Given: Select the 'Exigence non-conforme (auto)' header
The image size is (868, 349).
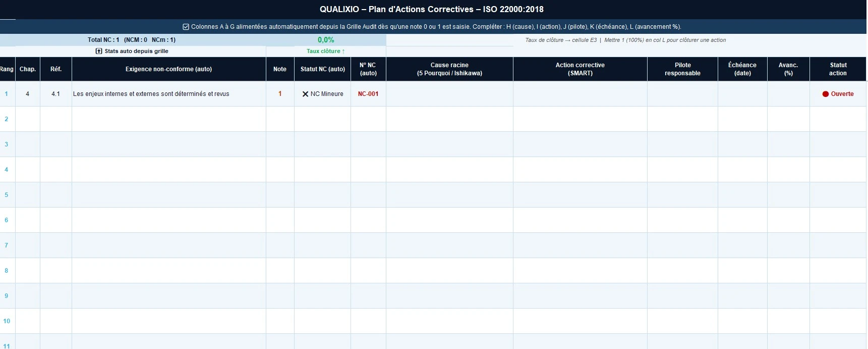Looking at the screenshot, I should (x=169, y=69).
